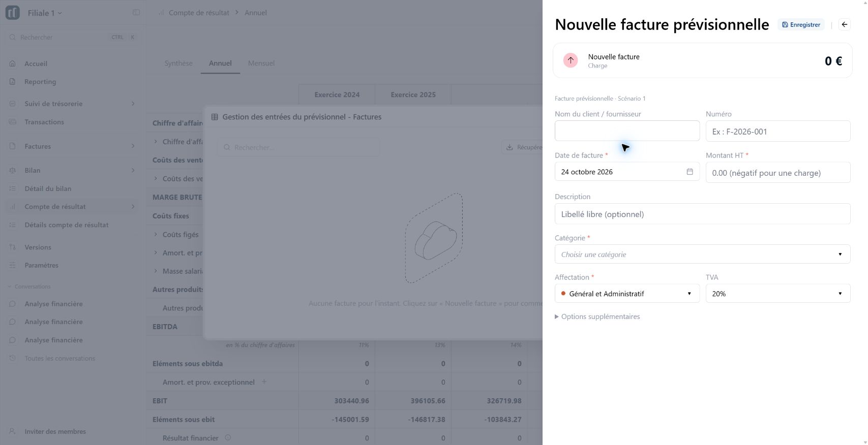Toggle the sidebar collapse icon
The image size is (868, 445).
136,13
